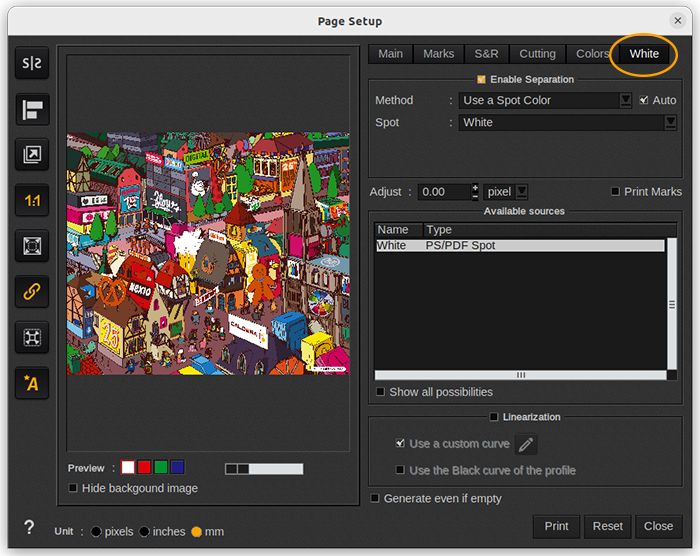Select inches as the unit
The width and height of the screenshot is (700, 556).
coord(145,532)
